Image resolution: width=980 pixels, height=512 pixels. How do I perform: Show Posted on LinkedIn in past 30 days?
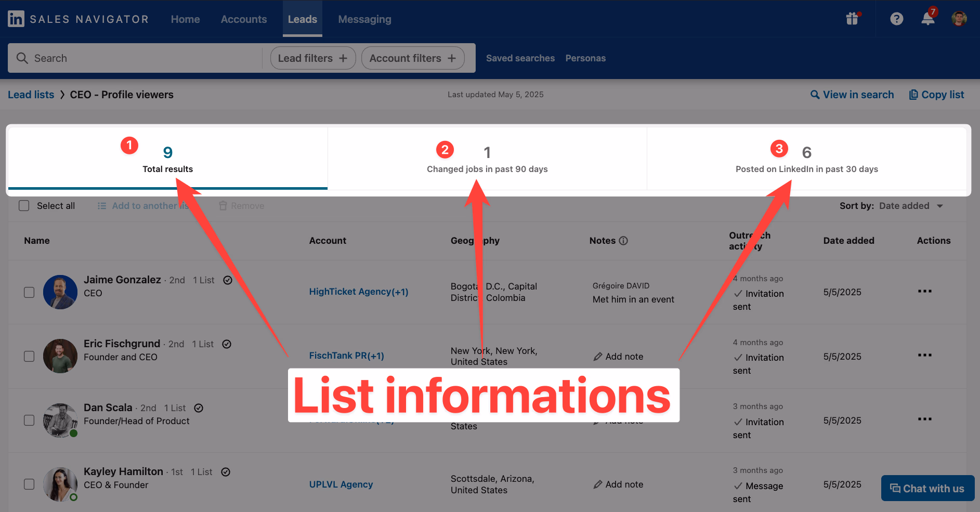(806, 159)
